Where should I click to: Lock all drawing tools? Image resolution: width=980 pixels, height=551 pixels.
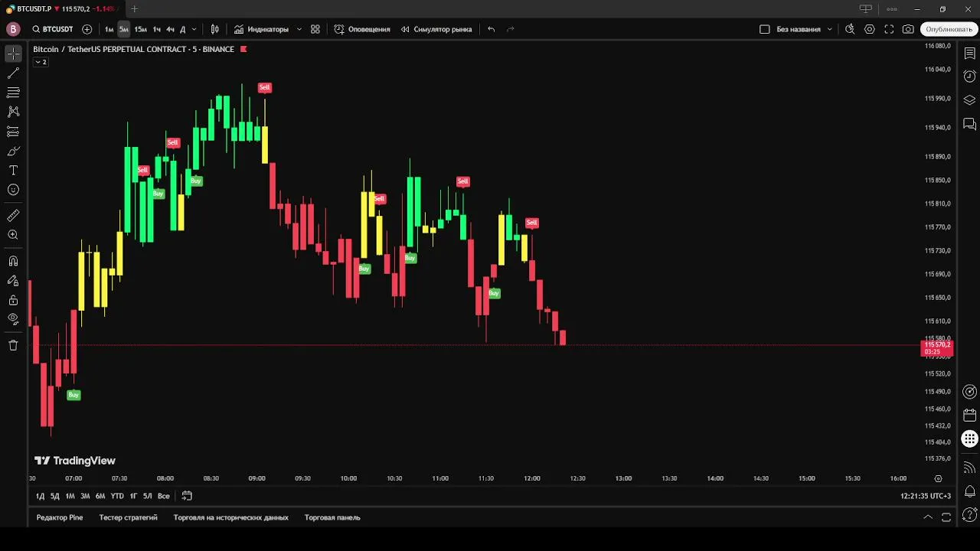pyautogui.click(x=13, y=300)
